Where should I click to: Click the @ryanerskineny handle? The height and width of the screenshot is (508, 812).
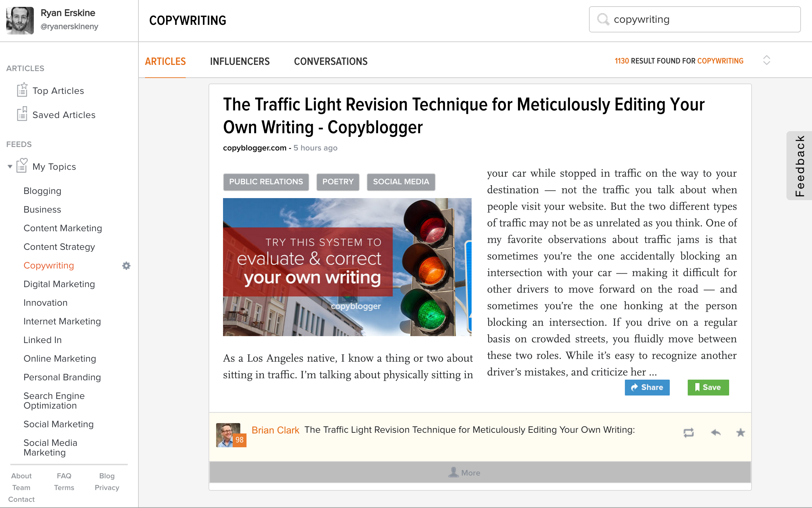tap(69, 27)
